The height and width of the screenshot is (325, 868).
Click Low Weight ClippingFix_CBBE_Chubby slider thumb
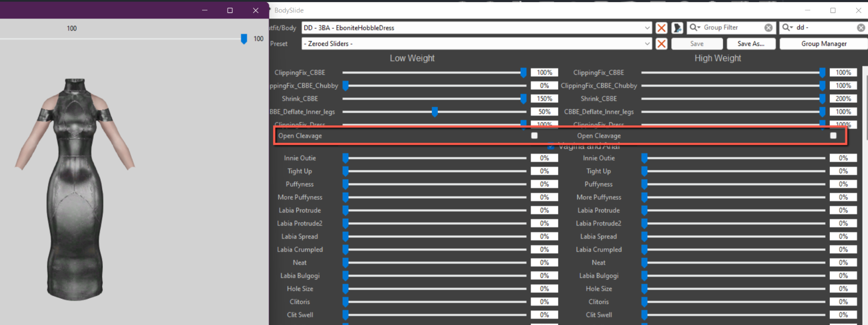tap(345, 85)
